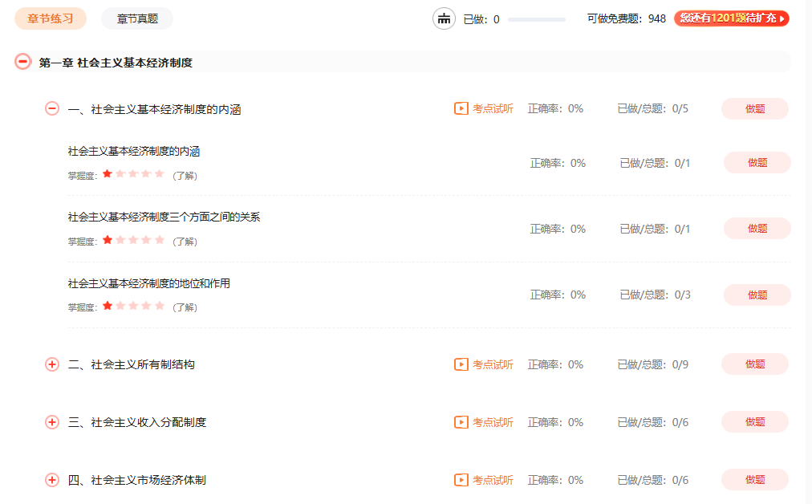Start 做题 for 社会主义所有制结构 section

tap(754, 364)
